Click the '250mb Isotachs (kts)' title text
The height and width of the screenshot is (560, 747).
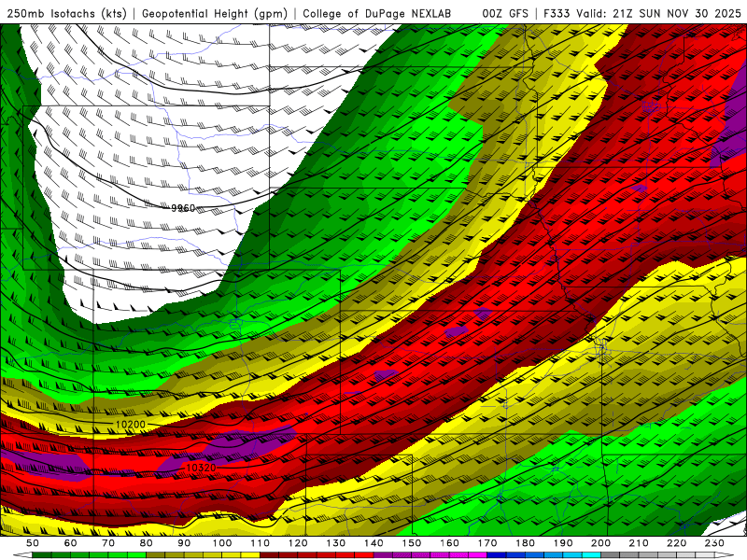[67, 13]
